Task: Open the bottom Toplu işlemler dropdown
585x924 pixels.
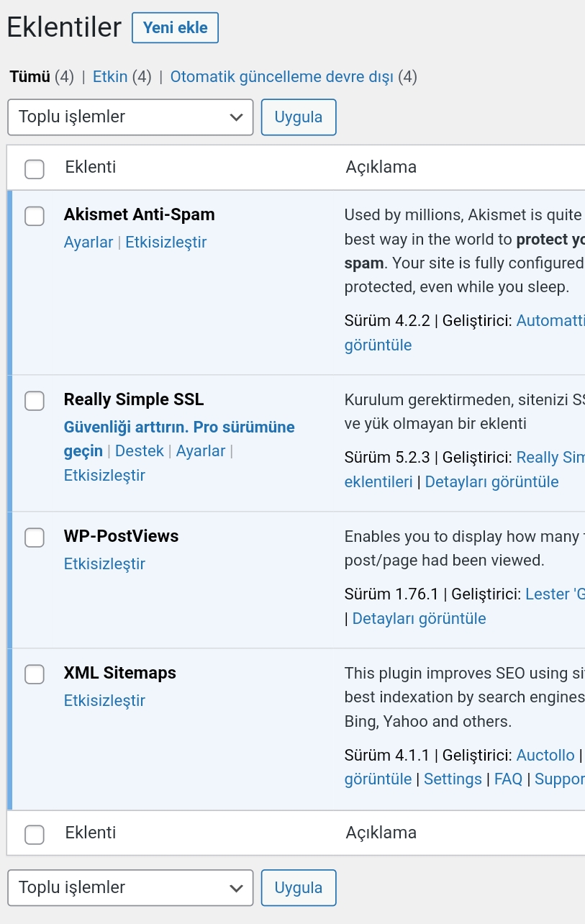Action: point(130,887)
